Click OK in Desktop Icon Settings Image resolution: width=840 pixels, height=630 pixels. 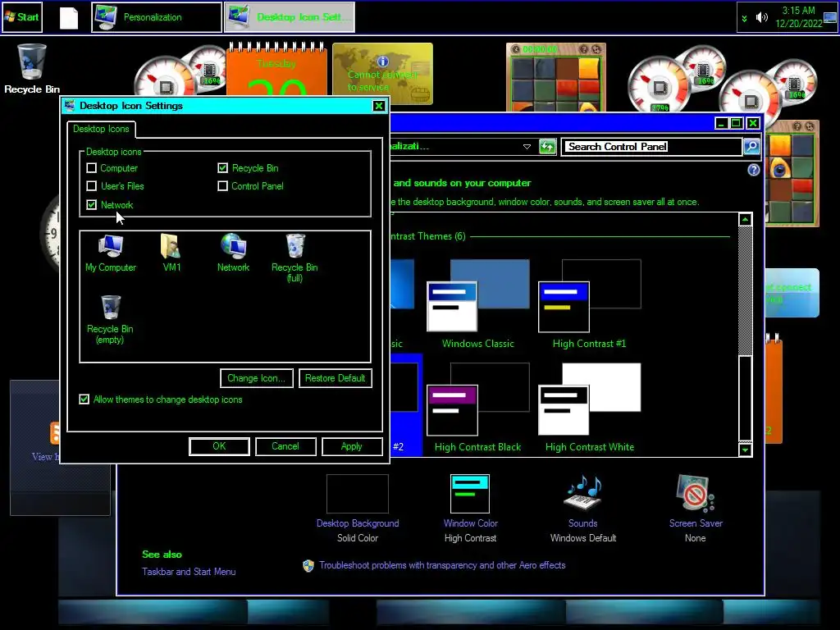219,446
